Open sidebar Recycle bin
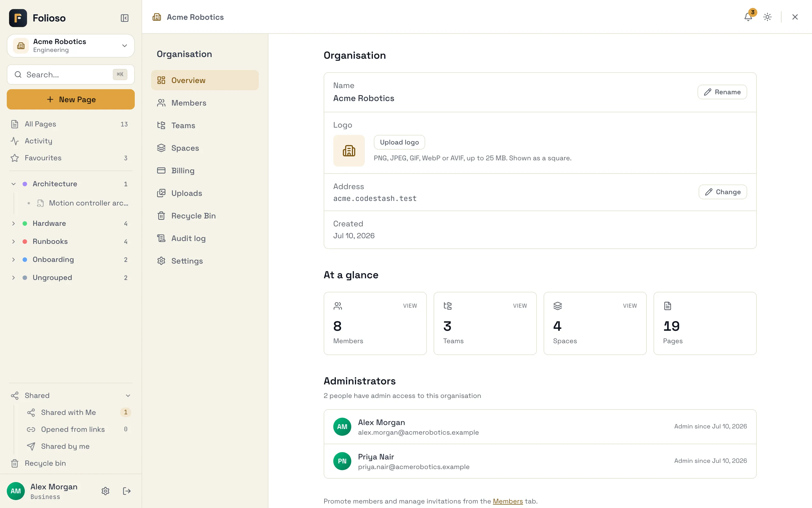812x508 pixels. [x=71, y=463]
